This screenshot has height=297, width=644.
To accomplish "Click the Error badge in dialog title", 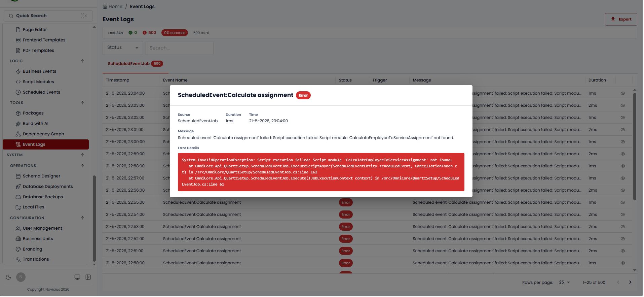I will pyautogui.click(x=303, y=95).
